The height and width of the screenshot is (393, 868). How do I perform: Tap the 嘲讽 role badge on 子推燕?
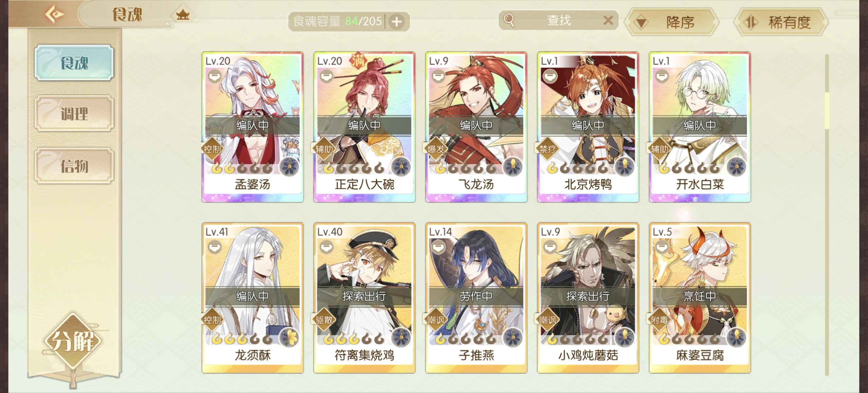pos(436,320)
